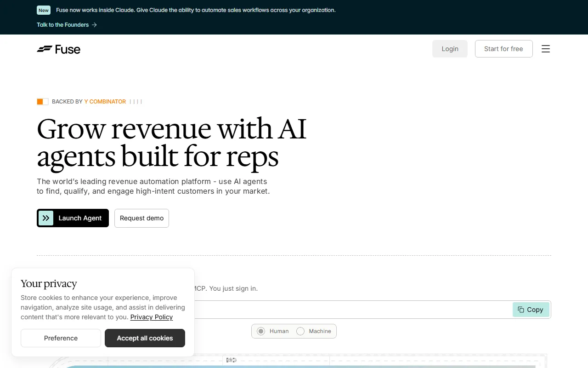Click the Login button
588x368 pixels.
coord(450,49)
